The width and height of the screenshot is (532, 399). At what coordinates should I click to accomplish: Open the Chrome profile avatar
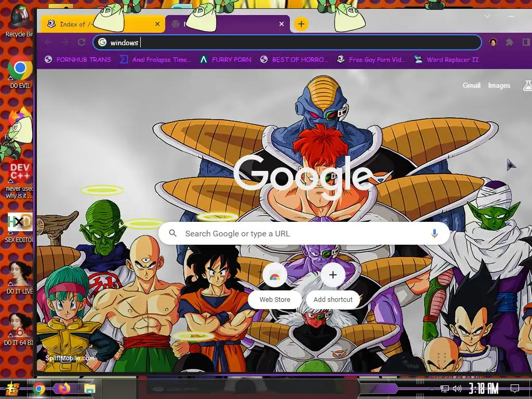pyautogui.click(x=493, y=42)
